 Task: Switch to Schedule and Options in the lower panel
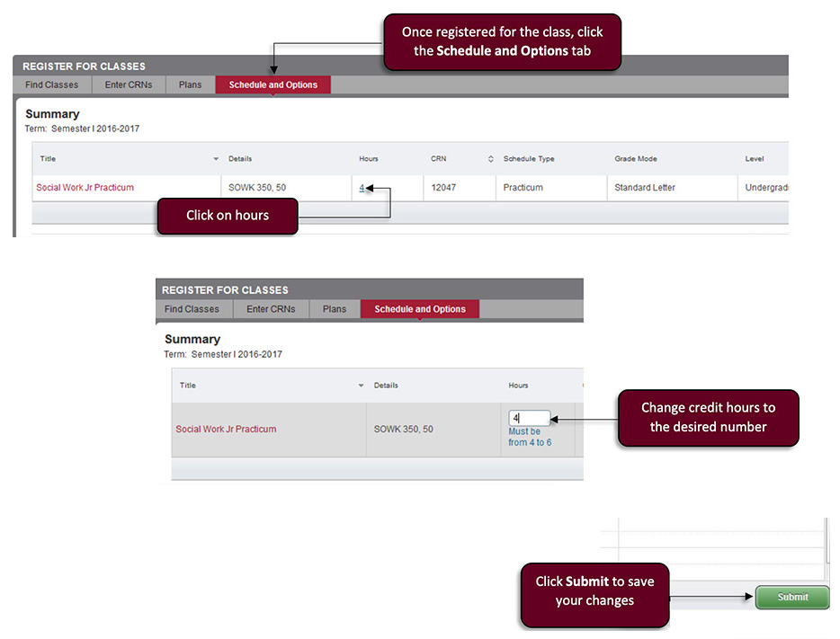(x=419, y=308)
